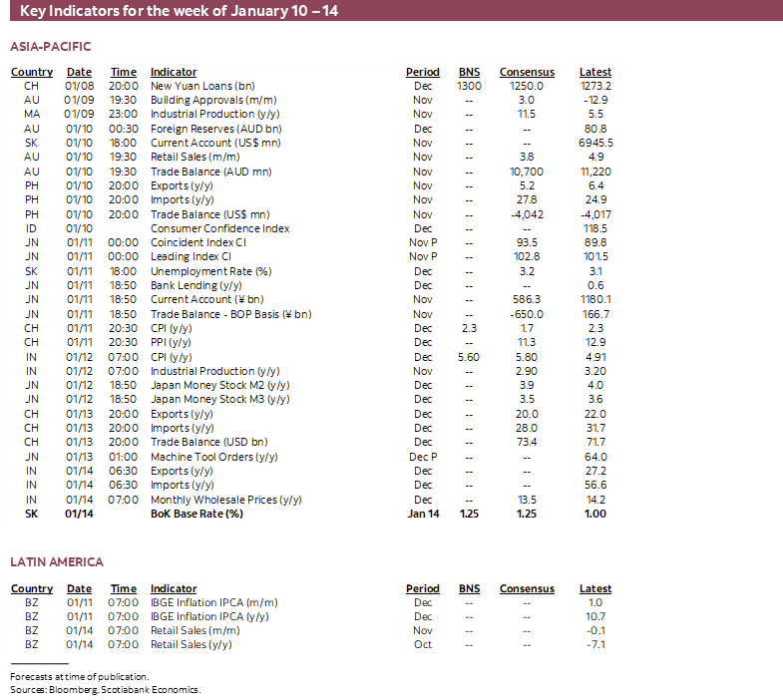This screenshot has width=783, height=700.
Task: Click the Latin America 'Period' column header
Action: coord(422,588)
